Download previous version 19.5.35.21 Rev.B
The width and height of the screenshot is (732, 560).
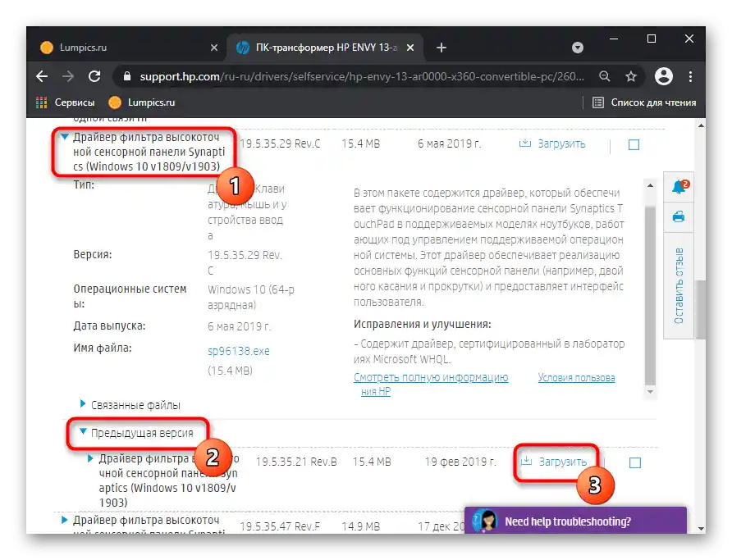(x=554, y=462)
